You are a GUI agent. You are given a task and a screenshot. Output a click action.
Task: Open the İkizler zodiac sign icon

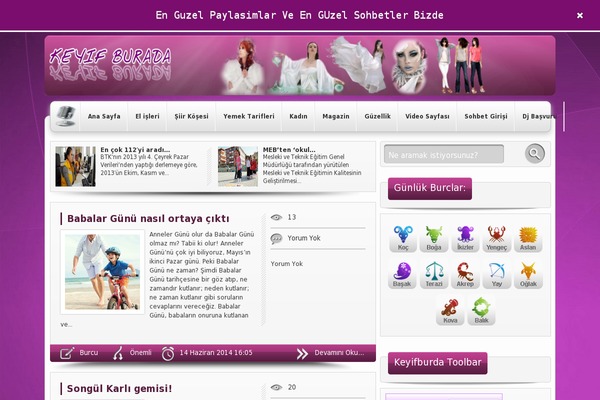(465, 238)
